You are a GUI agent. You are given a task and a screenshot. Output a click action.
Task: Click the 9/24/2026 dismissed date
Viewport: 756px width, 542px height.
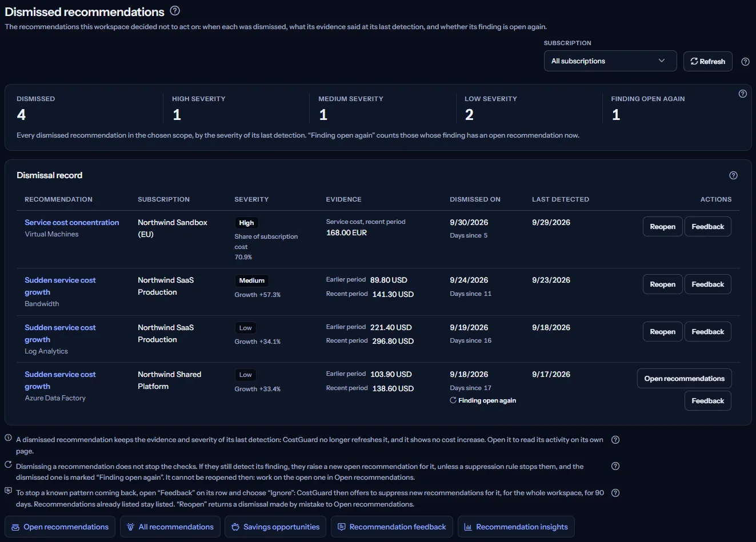[469, 280]
